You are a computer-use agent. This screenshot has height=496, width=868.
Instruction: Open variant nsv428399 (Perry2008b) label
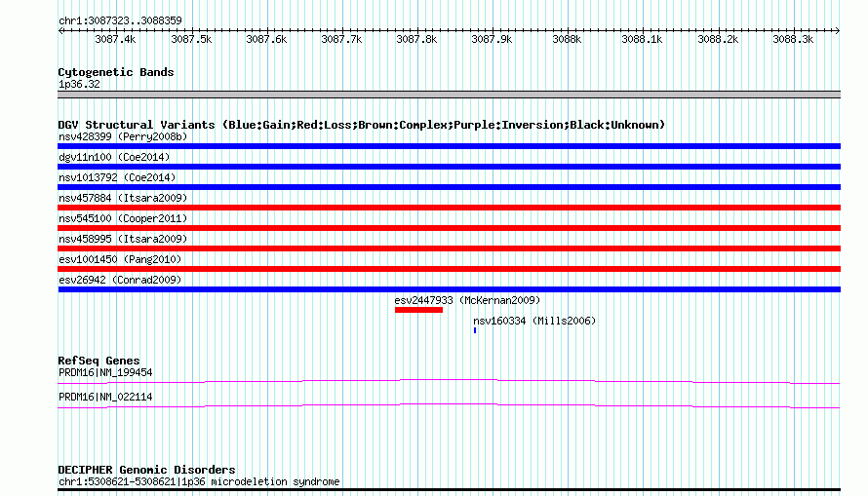(123, 136)
